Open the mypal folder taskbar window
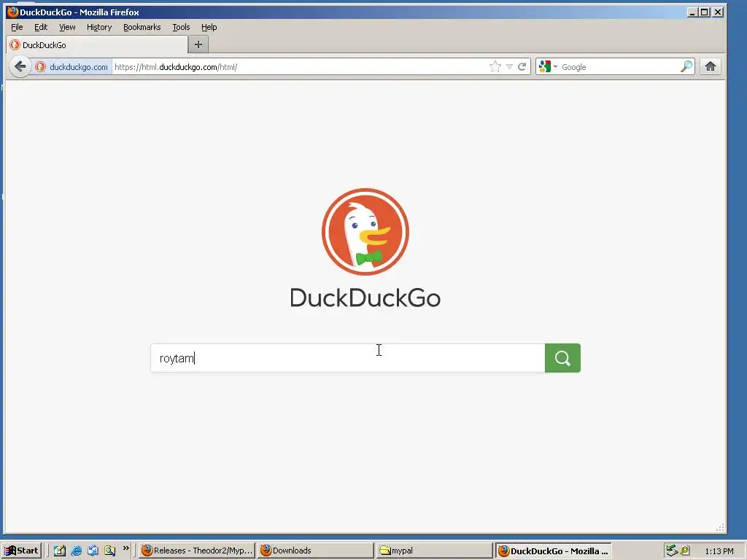This screenshot has width=747, height=560. click(x=434, y=551)
